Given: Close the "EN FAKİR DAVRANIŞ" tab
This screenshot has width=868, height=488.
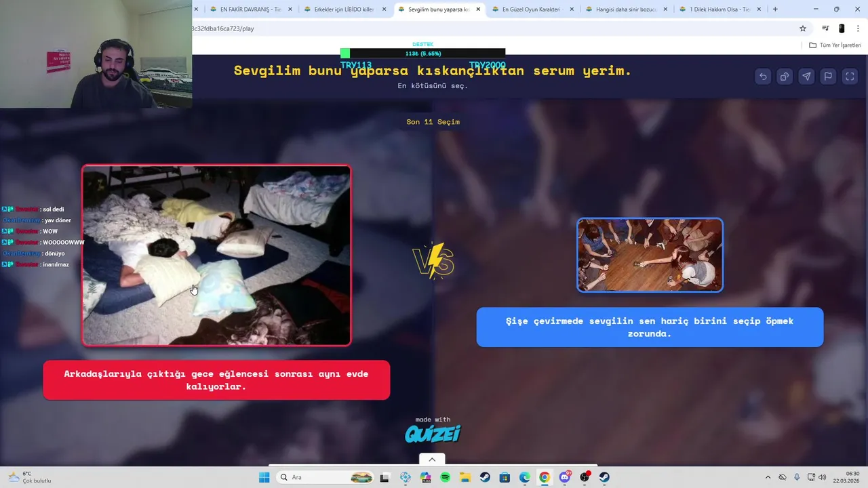Looking at the screenshot, I should [x=290, y=9].
